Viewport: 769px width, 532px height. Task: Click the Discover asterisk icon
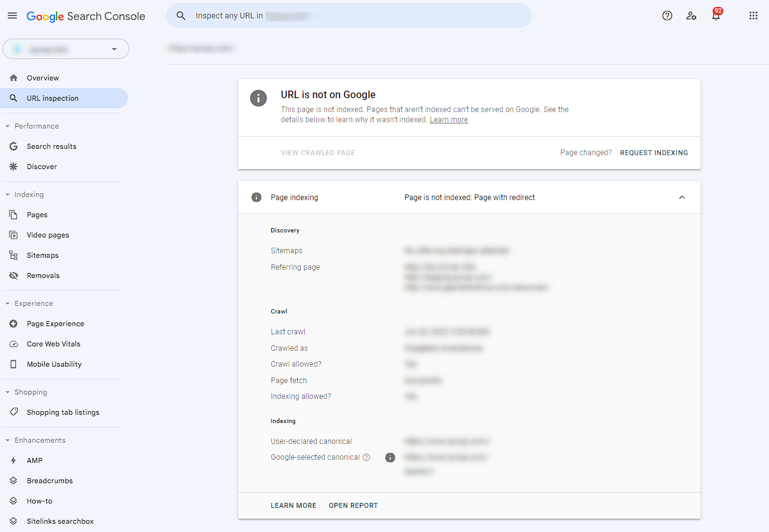click(x=14, y=167)
